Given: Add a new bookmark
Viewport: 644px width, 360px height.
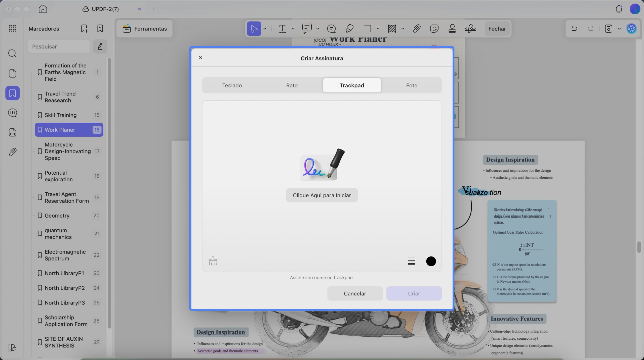Looking at the screenshot, I should 85,29.
